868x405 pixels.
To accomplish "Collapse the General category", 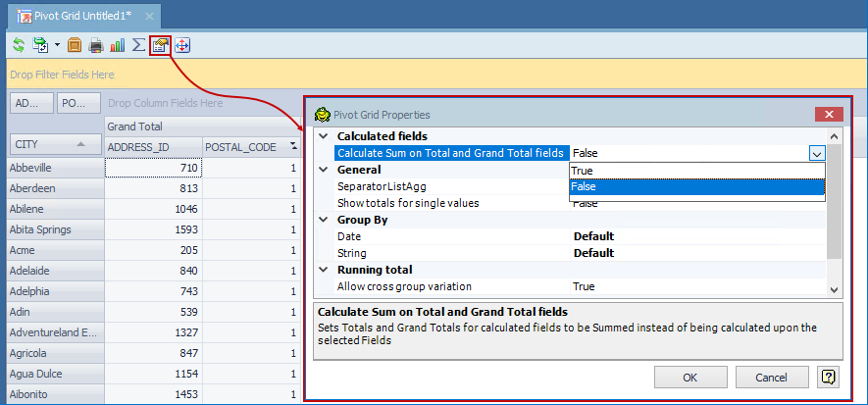I will click(324, 170).
